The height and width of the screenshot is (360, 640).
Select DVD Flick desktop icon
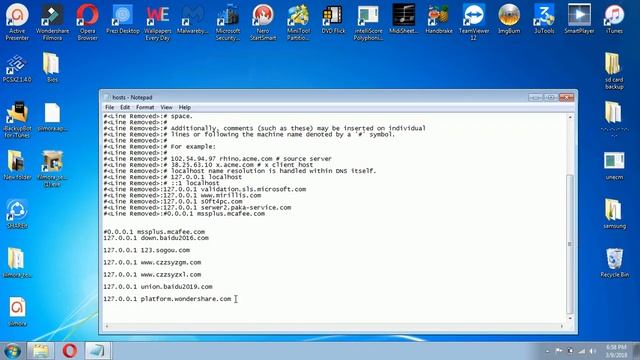click(x=333, y=19)
